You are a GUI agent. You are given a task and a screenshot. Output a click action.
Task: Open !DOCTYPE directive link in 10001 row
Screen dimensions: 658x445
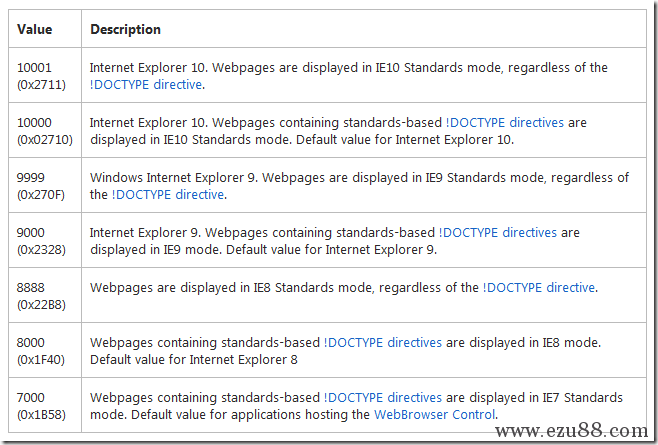coord(146,85)
